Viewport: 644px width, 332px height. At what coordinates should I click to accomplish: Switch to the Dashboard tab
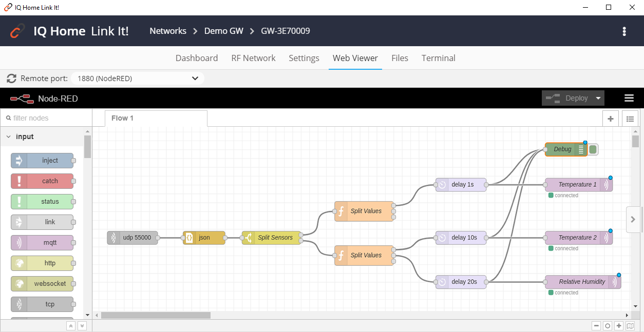click(x=197, y=58)
